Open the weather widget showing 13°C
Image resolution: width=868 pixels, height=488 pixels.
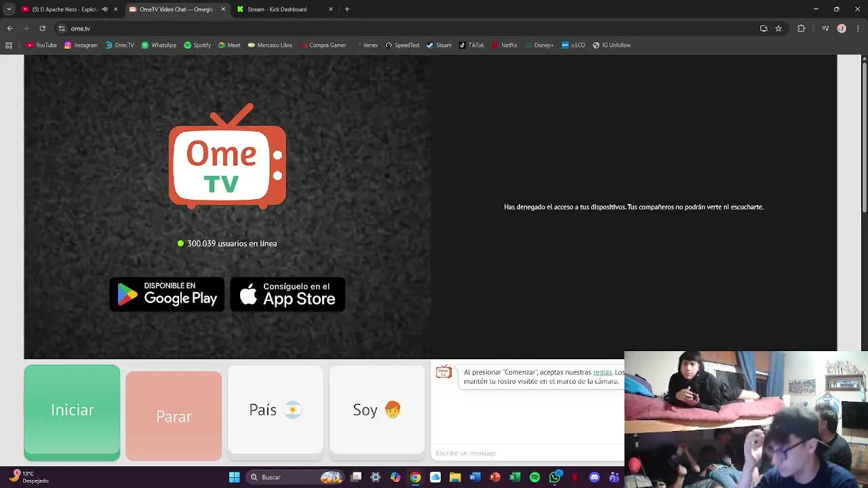(28, 477)
